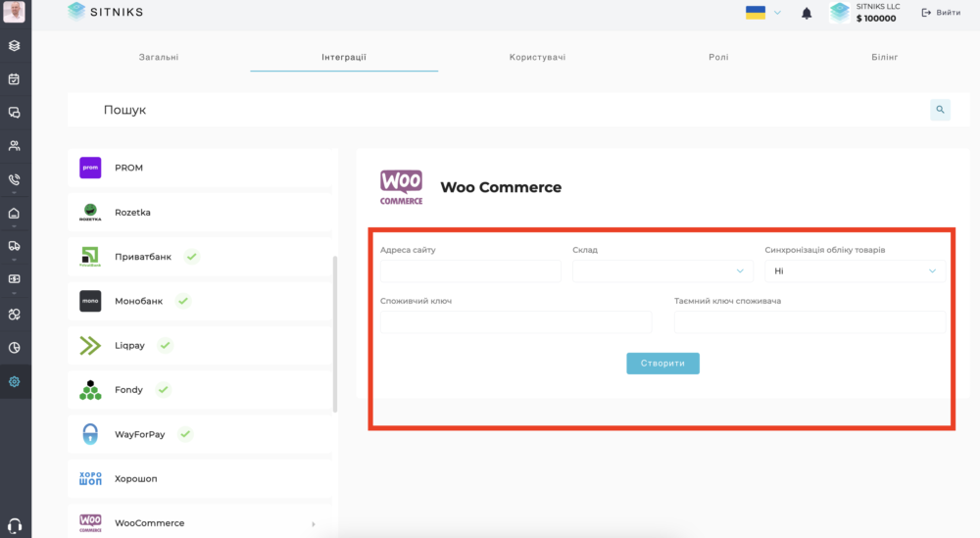Select the WayForPay integration
980x538 pixels.
coord(200,434)
